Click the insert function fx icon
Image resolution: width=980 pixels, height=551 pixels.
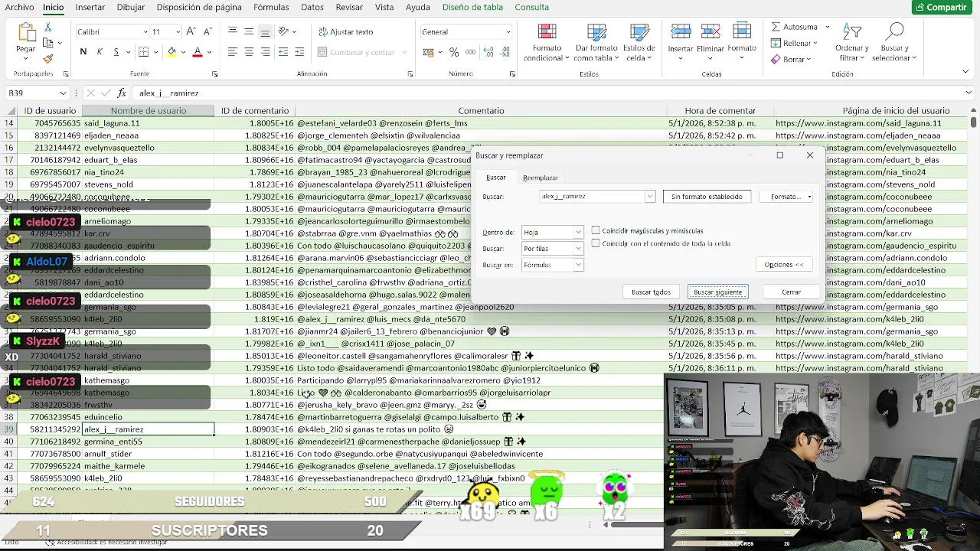[122, 93]
